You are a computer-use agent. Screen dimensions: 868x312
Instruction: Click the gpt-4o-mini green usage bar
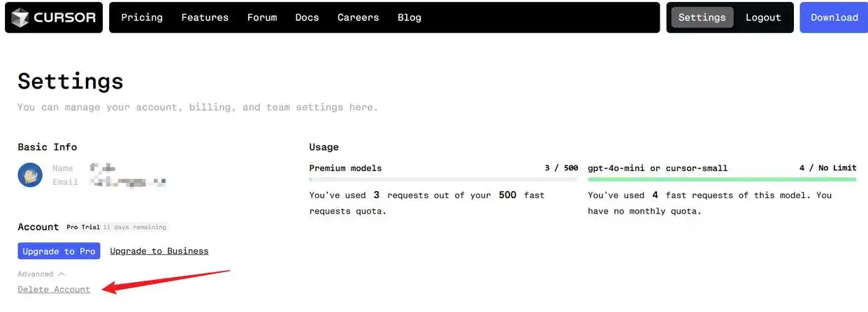click(x=722, y=179)
